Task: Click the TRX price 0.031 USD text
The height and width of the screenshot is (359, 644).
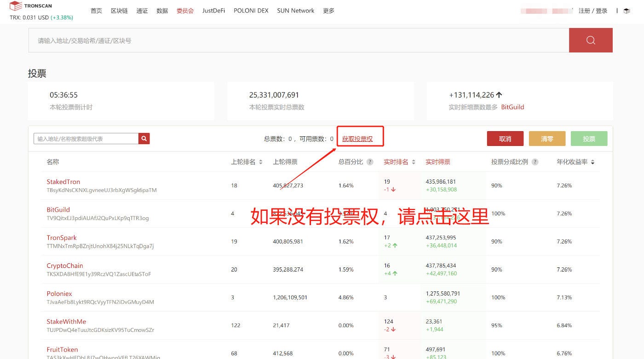Action: (29, 17)
